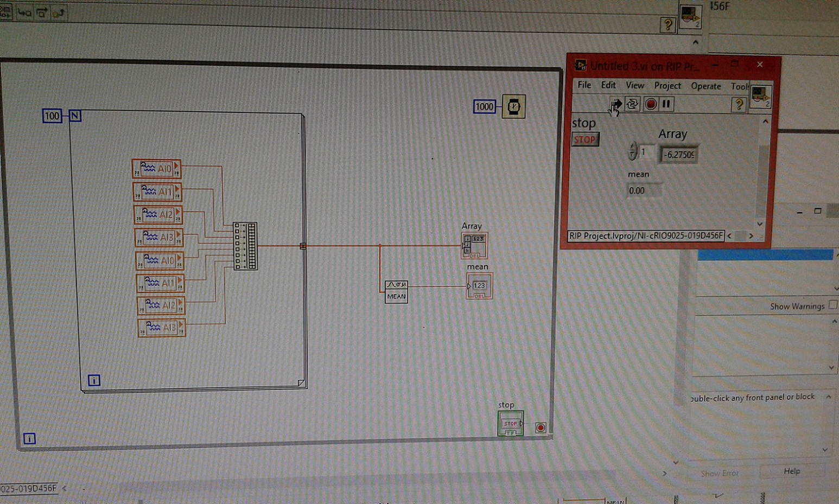The height and width of the screenshot is (504, 839).
Task: Click the front panel's scroll down arrow
Action: (760, 224)
